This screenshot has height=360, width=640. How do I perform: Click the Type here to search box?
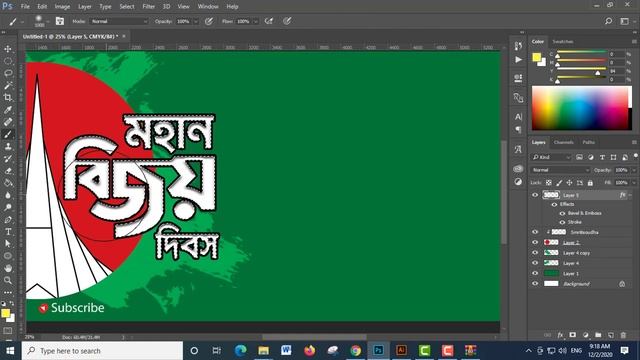(102, 351)
